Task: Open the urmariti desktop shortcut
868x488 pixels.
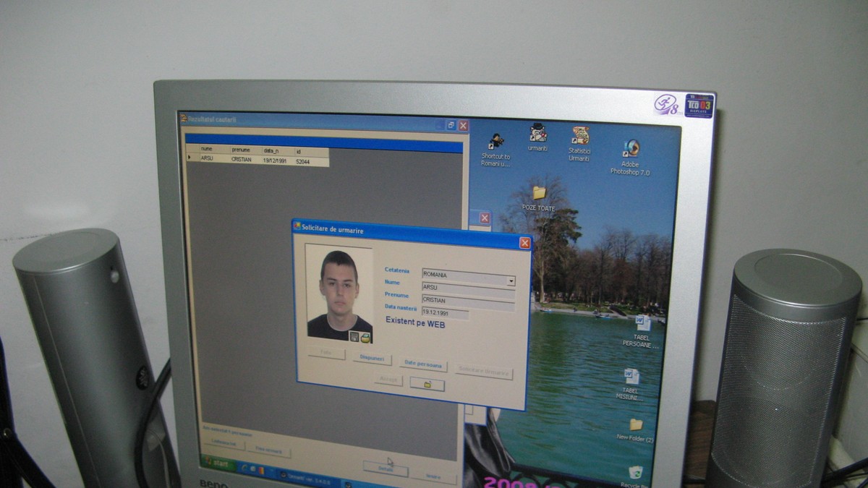Action: click(x=537, y=137)
